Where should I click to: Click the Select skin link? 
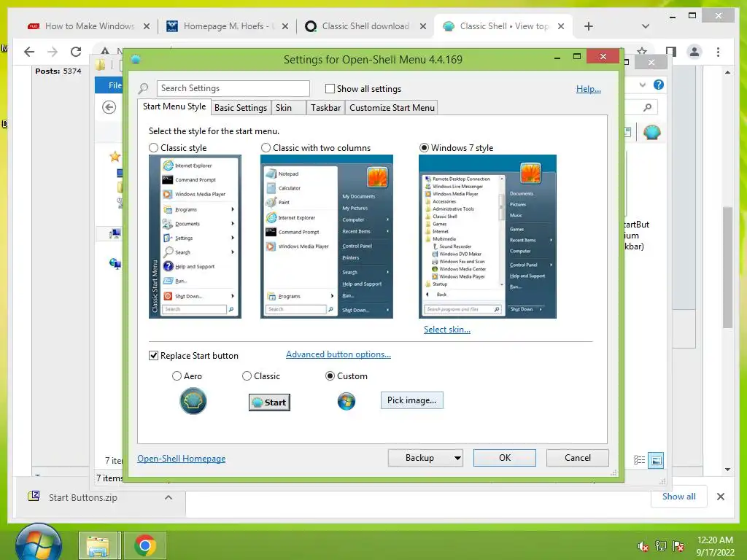tap(447, 330)
